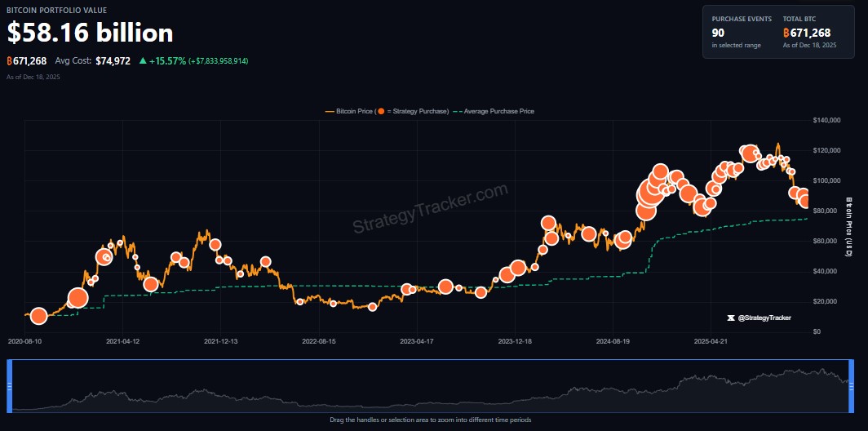The width and height of the screenshot is (868, 431).
Task: Open the @StrategyTracker handle link
Action: (x=764, y=318)
